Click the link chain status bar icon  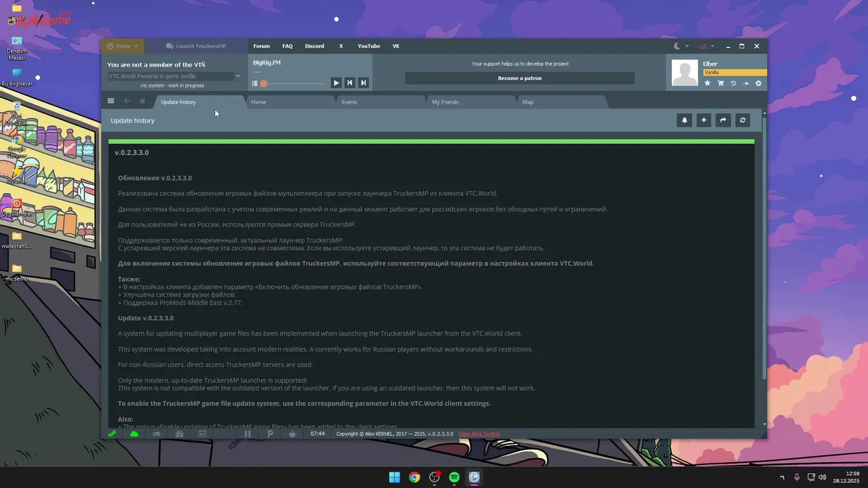[x=157, y=434]
